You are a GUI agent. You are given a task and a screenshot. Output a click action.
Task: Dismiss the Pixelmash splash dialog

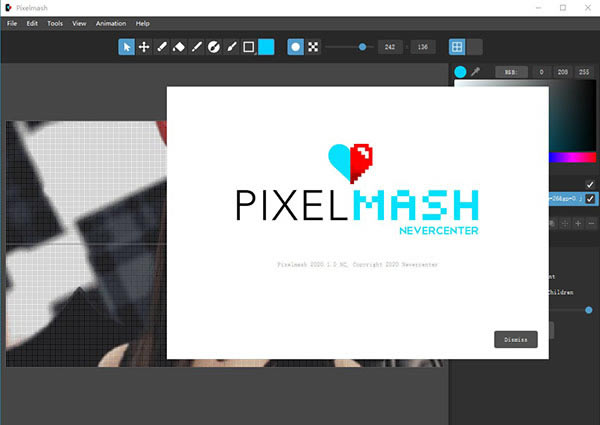(516, 339)
